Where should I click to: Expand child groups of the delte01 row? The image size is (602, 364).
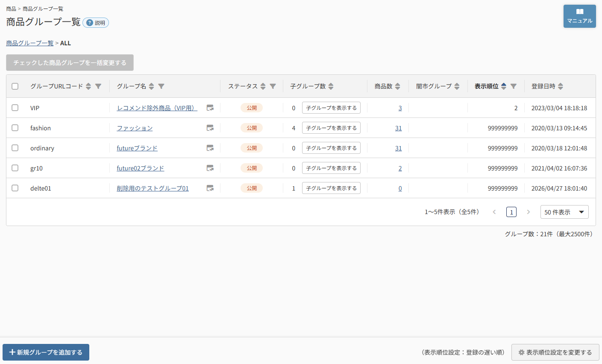click(331, 188)
